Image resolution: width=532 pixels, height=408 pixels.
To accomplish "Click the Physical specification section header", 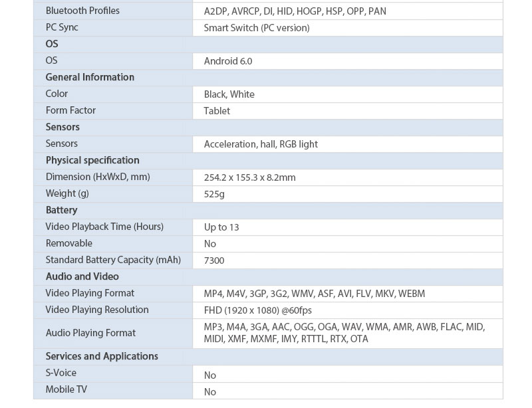I will 92,160.
